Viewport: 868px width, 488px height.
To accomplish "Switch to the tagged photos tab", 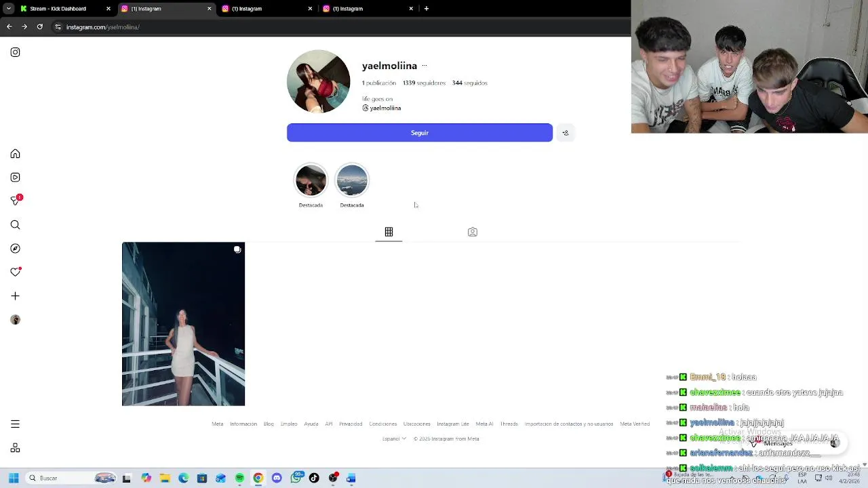I will 473,232.
